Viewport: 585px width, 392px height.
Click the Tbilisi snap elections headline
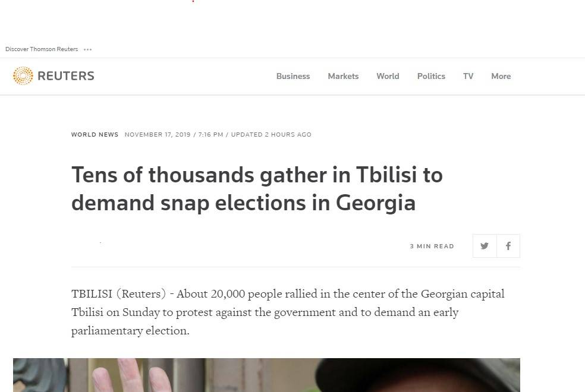pyautogui.click(x=257, y=189)
